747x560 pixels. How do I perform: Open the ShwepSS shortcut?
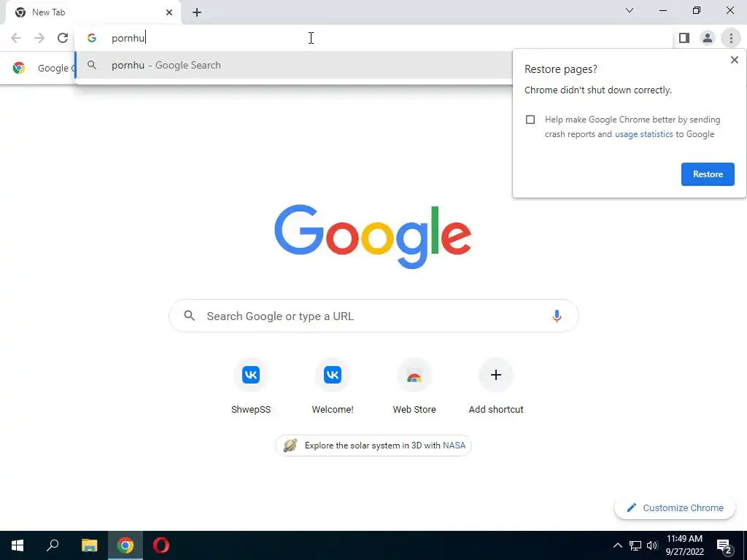[x=251, y=386]
